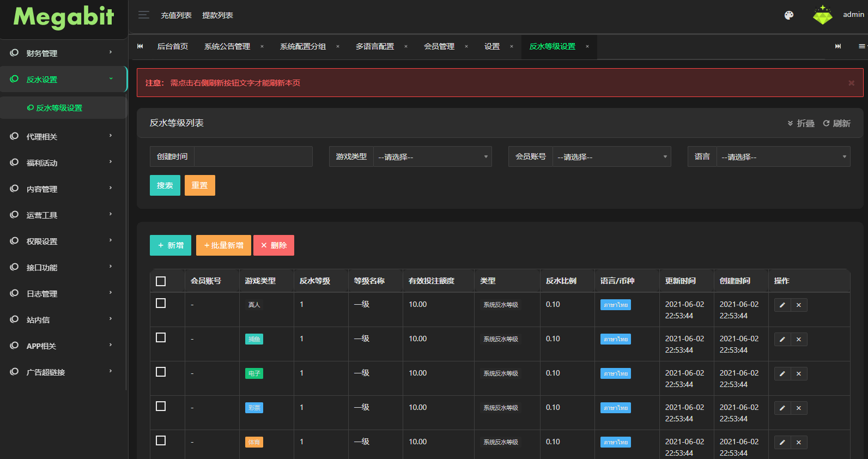Open the 游戏类型 dropdown filter

[x=432, y=157]
